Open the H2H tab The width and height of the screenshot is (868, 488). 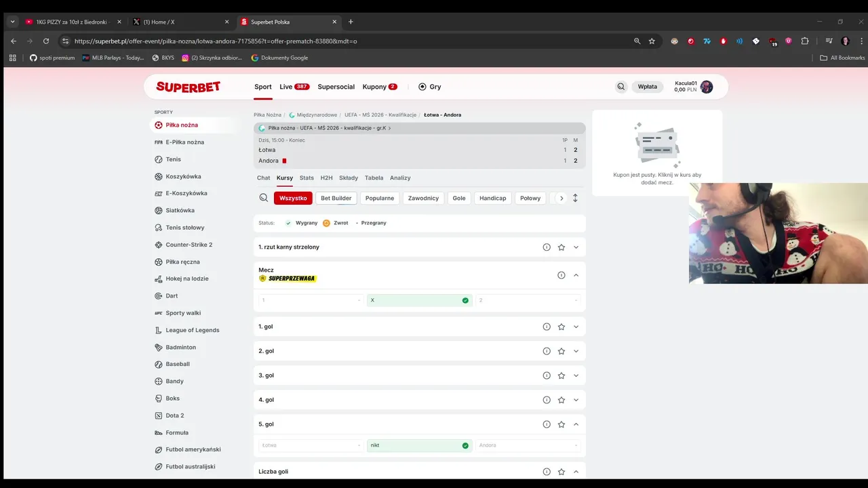pos(326,178)
